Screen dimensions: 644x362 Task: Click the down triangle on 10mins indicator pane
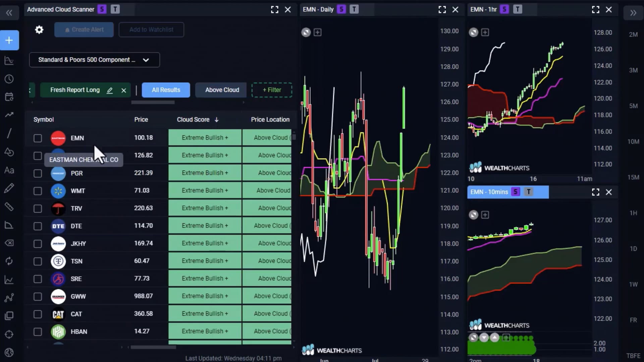point(484,337)
